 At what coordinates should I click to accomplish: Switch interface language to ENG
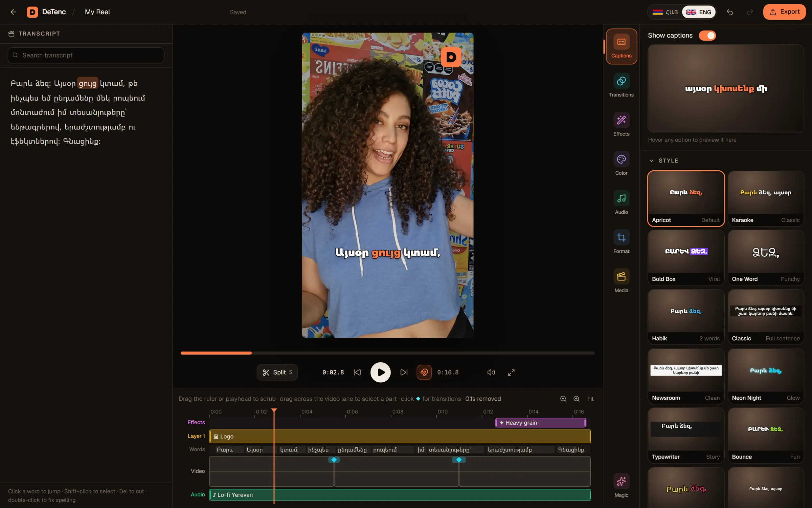[699, 12]
